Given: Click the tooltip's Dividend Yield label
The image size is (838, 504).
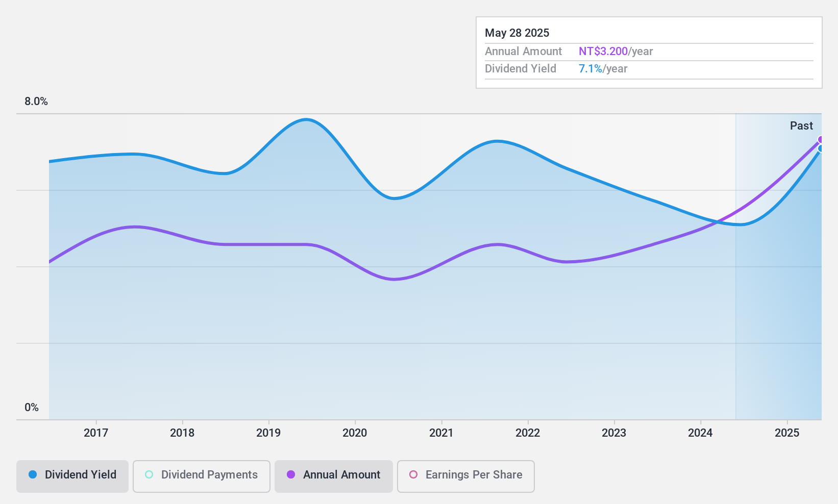Looking at the screenshot, I should tap(521, 69).
